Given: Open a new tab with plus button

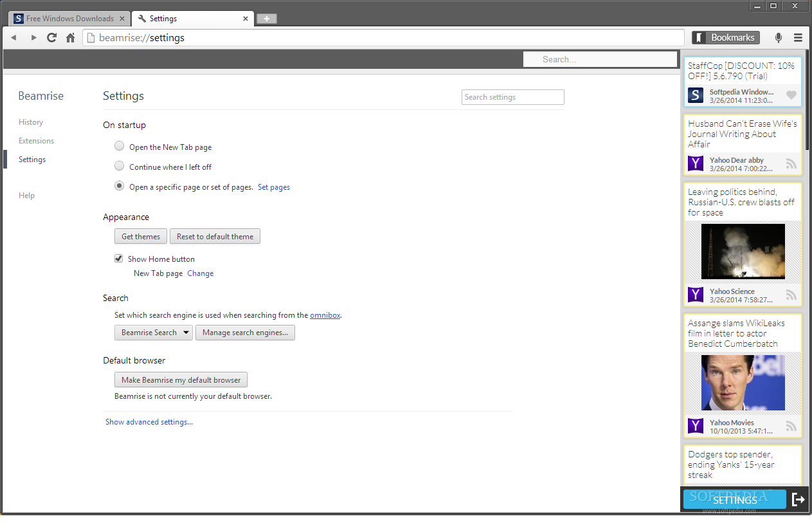Looking at the screenshot, I should (267, 19).
